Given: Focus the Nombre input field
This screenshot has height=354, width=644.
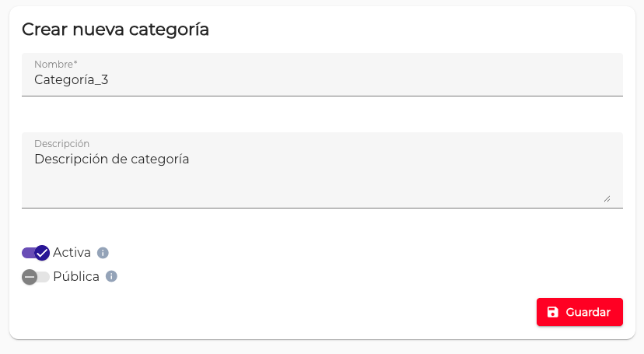Looking at the screenshot, I should tap(322, 79).
